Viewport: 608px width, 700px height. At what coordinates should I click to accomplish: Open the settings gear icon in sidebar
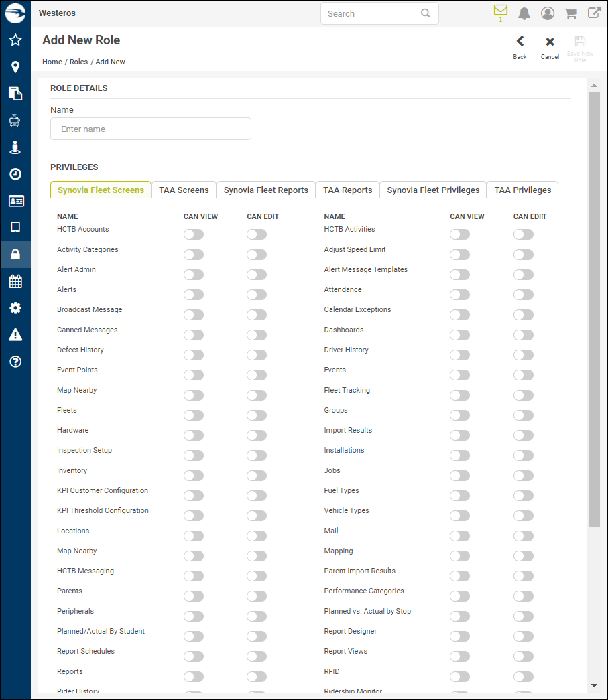pos(15,308)
